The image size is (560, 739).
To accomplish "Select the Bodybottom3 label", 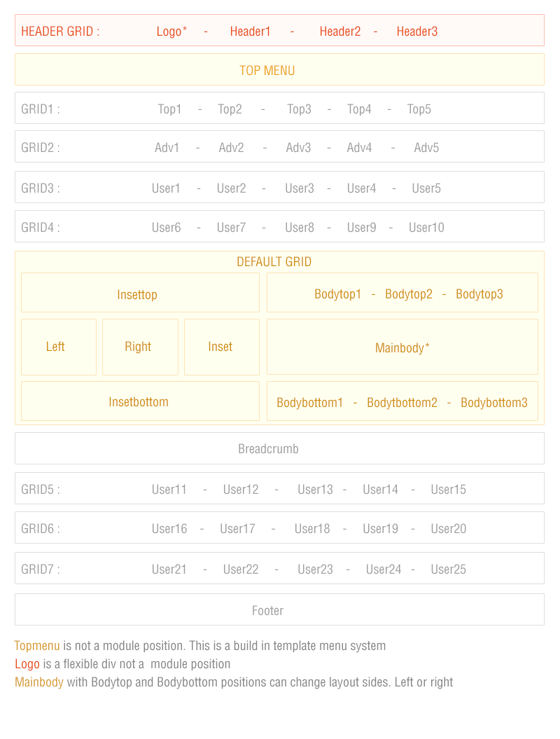I will pyautogui.click(x=494, y=403).
